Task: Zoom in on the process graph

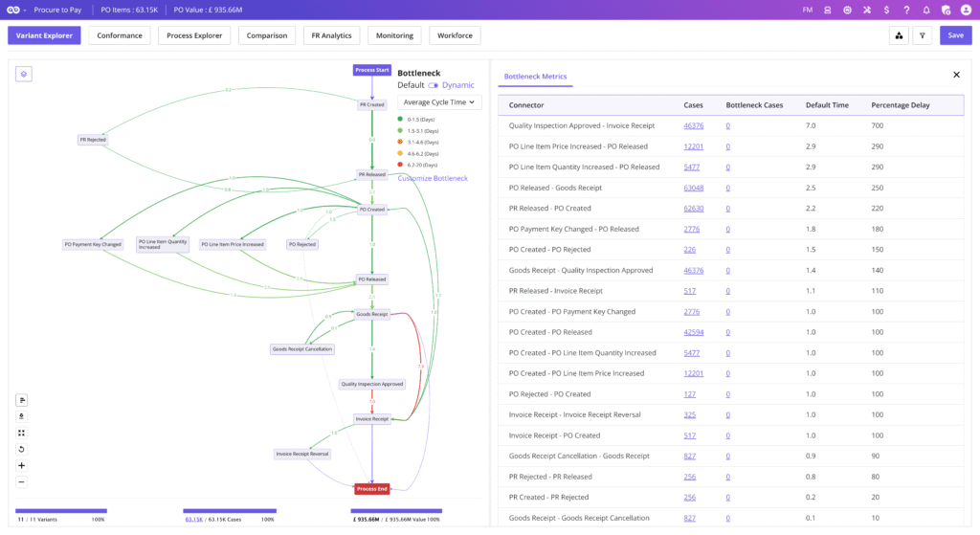Action: [22, 465]
